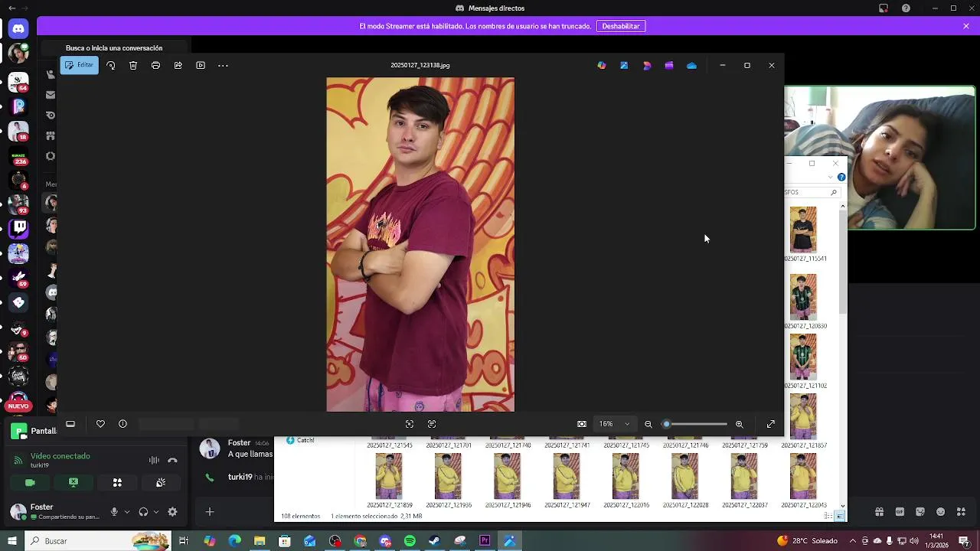The height and width of the screenshot is (551, 980).
Task: Open Spotify from the taskbar
Action: [x=410, y=541]
